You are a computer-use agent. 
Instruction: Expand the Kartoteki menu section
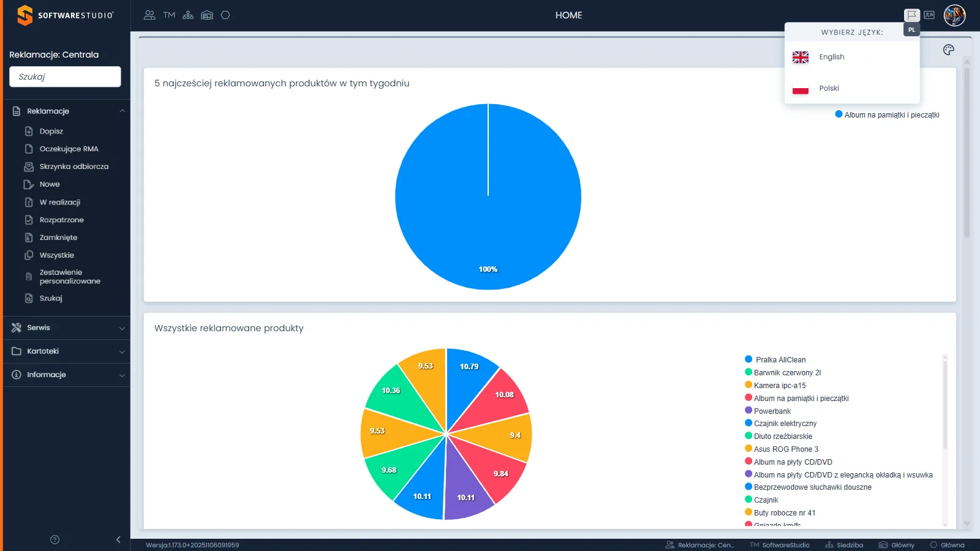[x=66, y=351]
